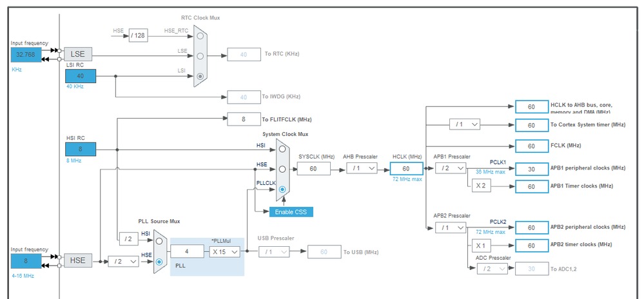Click the HSI RC value 8
Screen dimensions: 644x299
pyautogui.click(x=81, y=149)
